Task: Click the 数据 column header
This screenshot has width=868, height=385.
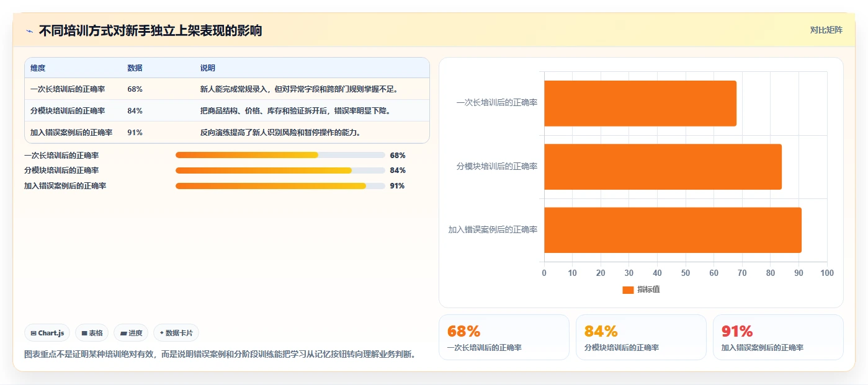Action: coord(135,68)
